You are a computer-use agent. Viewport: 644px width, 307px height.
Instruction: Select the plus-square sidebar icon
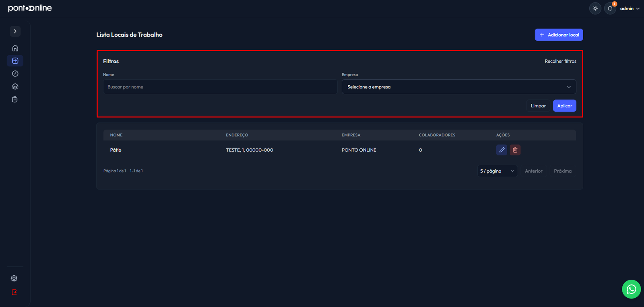pyautogui.click(x=15, y=61)
